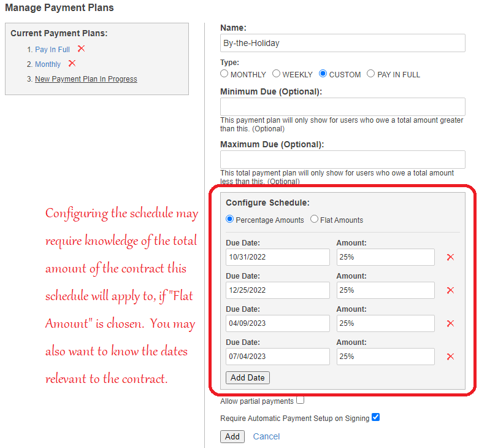Choose the PAY IN FULL type option
Viewport: 479px width, 448px height.
[370, 74]
